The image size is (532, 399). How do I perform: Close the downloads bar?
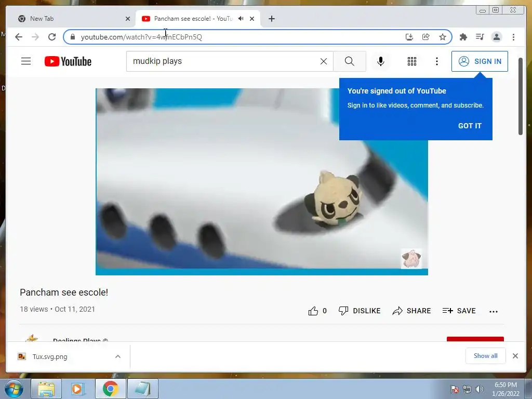pos(515,356)
